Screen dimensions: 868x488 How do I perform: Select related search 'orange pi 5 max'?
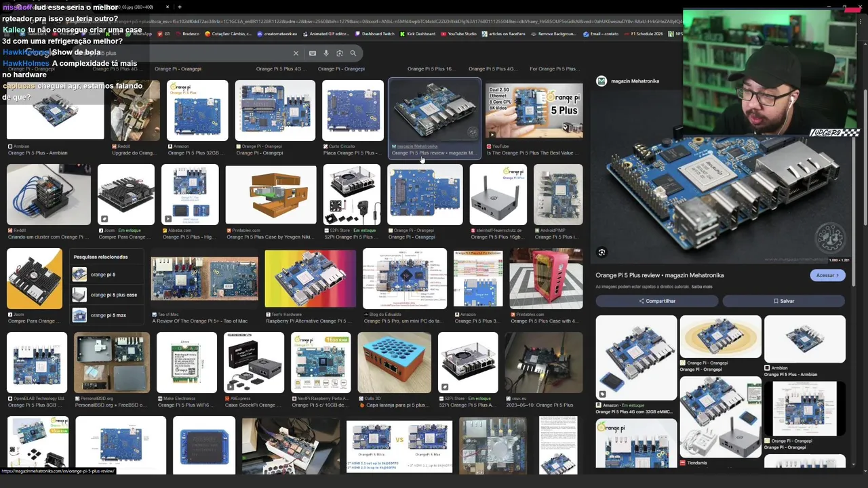point(107,315)
